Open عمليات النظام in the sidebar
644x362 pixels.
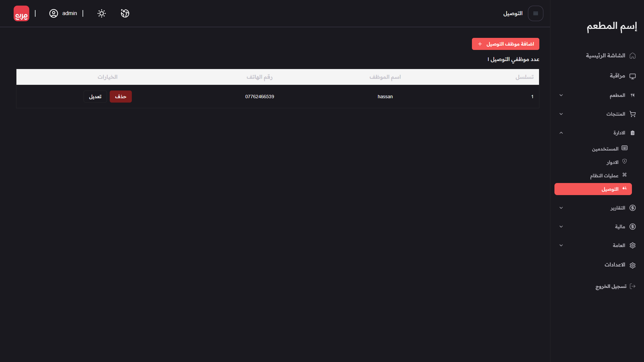click(x=604, y=176)
